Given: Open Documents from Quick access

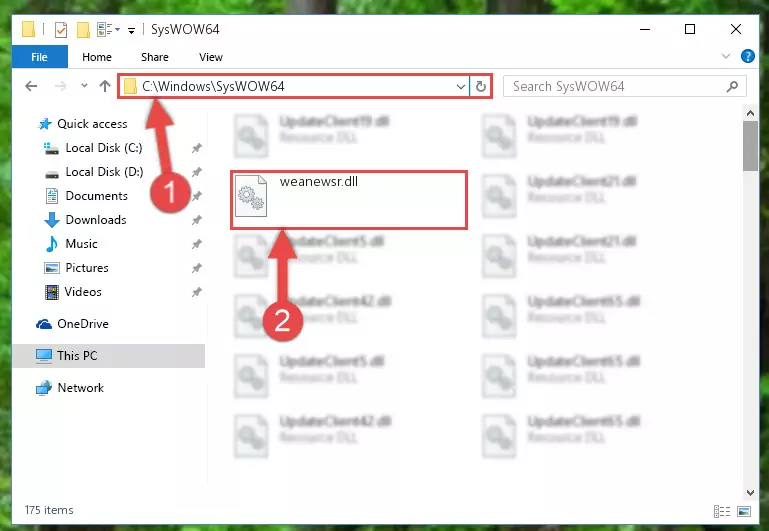Looking at the screenshot, I should (96, 196).
